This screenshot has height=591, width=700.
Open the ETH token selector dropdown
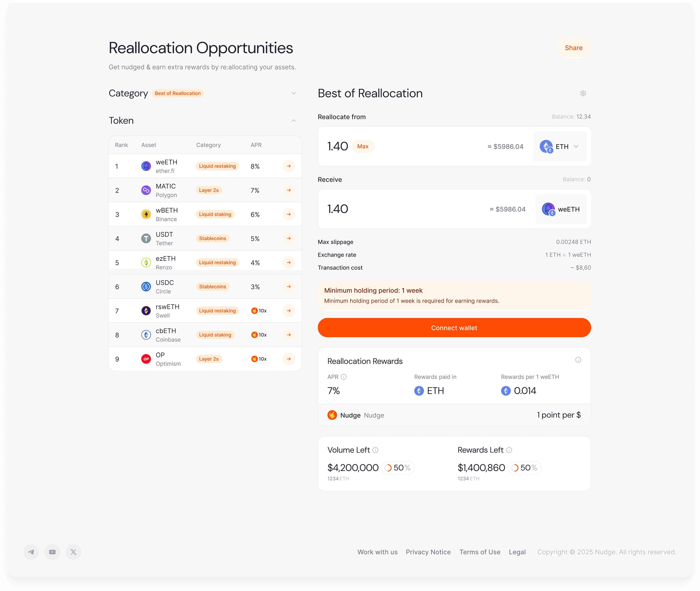point(559,146)
